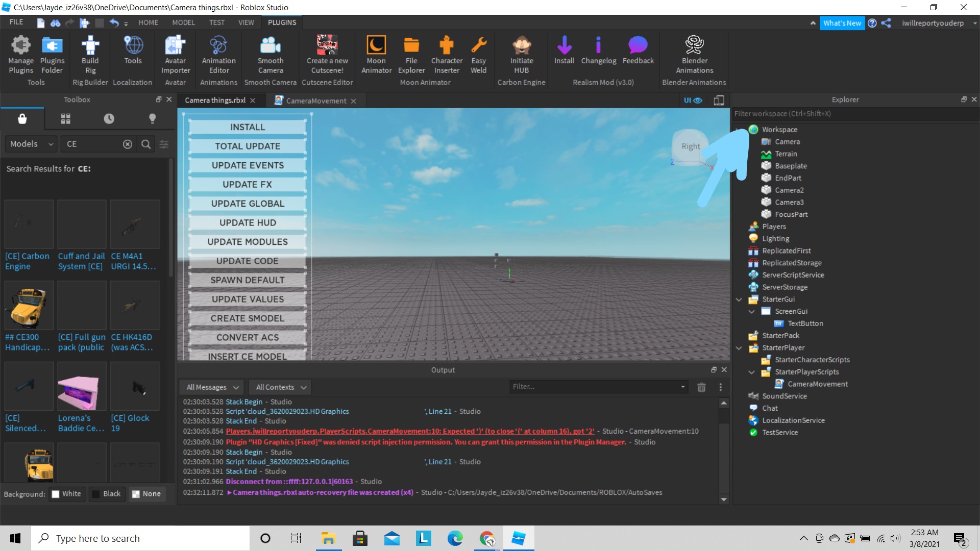Image resolution: width=980 pixels, height=551 pixels.
Task: Open the All Messages dropdown
Action: 212,387
